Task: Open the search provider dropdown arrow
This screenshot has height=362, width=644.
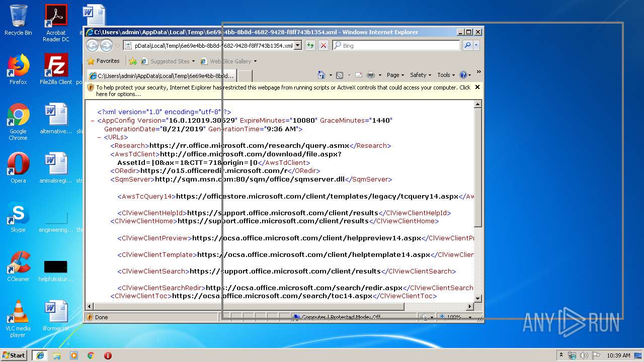Action: tap(476, 46)
